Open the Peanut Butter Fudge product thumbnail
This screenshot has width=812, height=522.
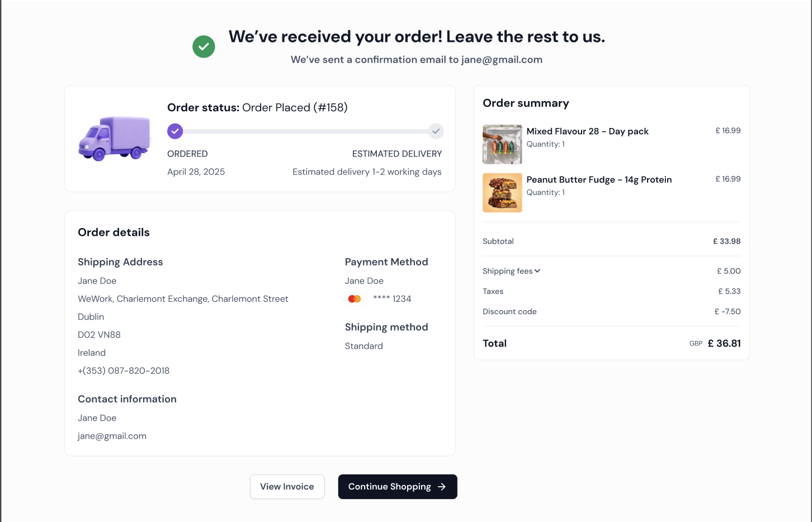[502, 193]
